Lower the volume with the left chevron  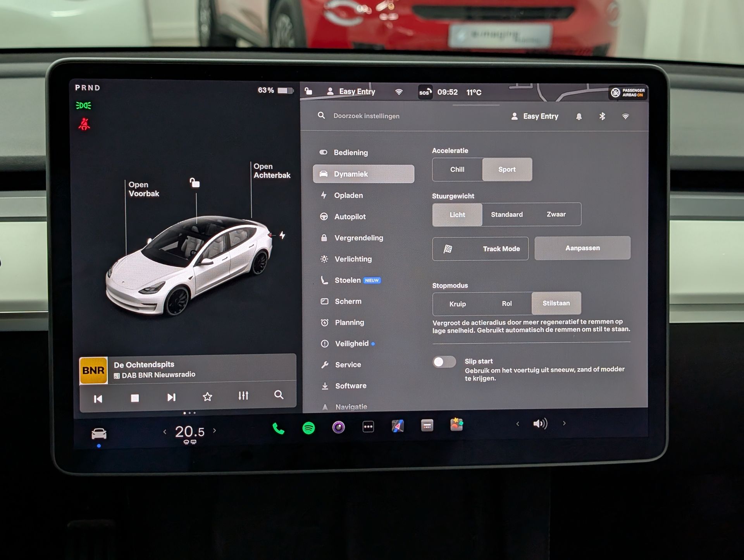pyautogui.click(x=518, y=424)
